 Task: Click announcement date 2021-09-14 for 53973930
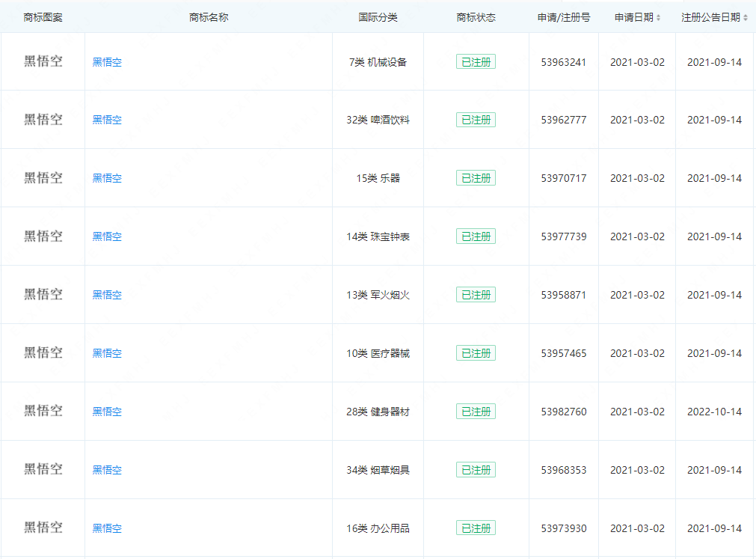click(x=714, y=528)
